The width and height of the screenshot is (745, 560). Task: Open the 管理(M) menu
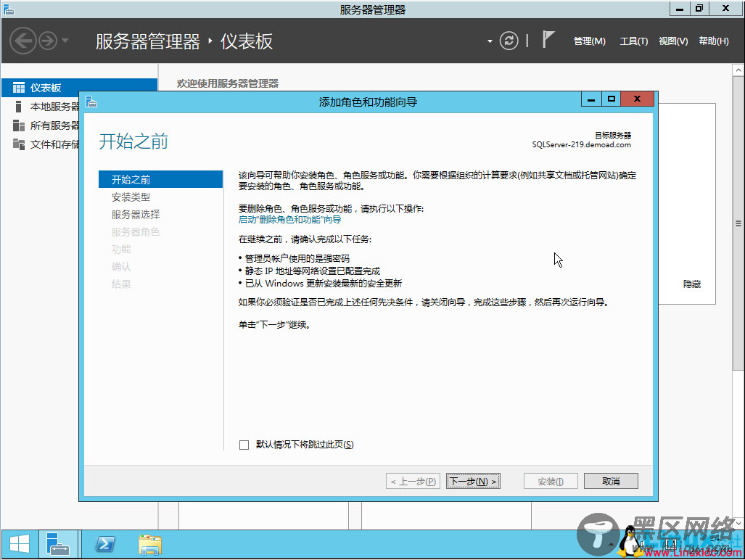point(590,41)
